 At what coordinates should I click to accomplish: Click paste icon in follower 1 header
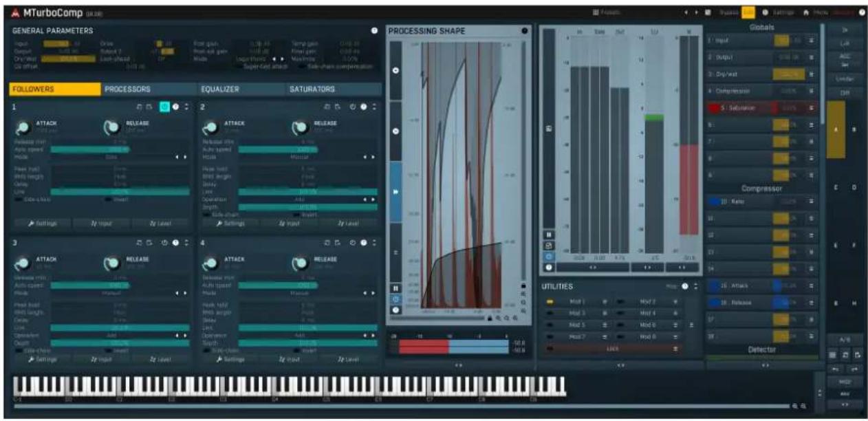(x=149, y=107)
